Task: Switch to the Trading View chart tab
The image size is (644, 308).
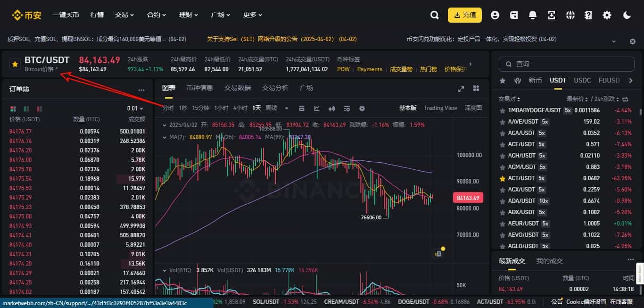Action: (440, 108)
